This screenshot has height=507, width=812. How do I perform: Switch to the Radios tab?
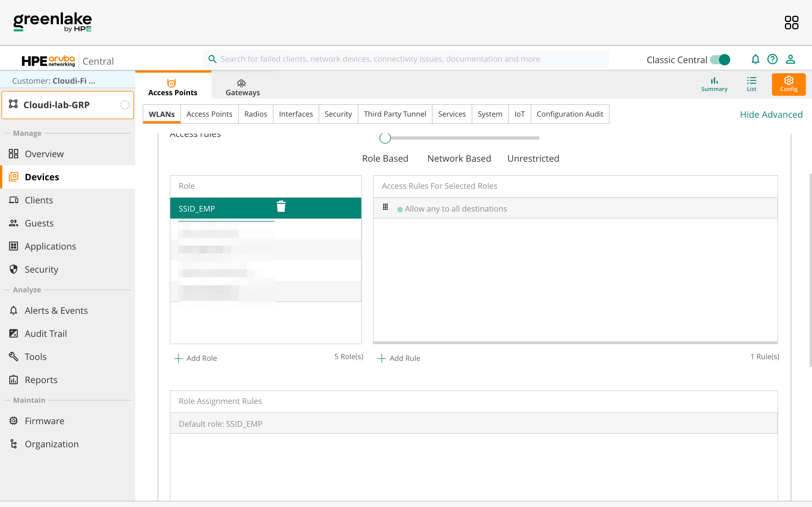[x=255, y=114]
